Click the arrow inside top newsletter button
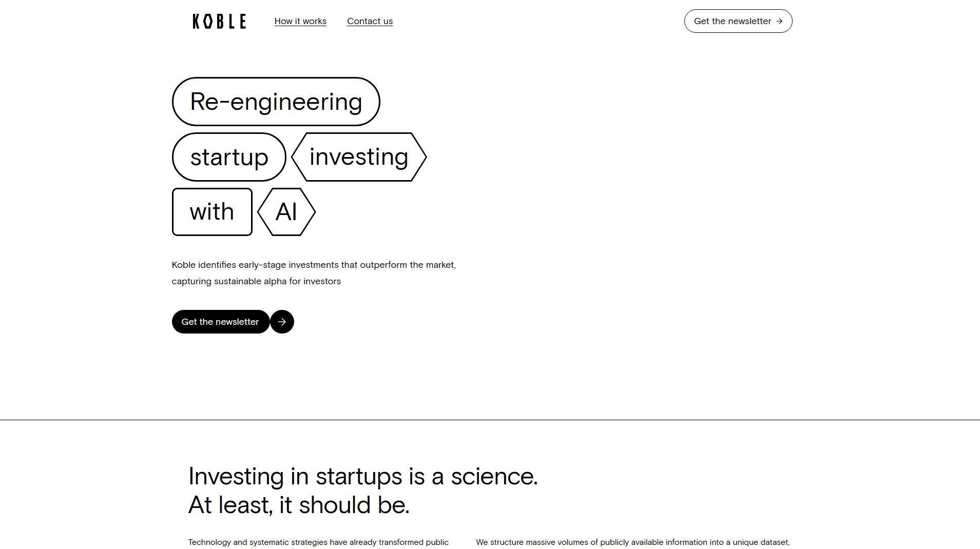The width and height of the screenshot is (980, 549). tap(779, 21)
